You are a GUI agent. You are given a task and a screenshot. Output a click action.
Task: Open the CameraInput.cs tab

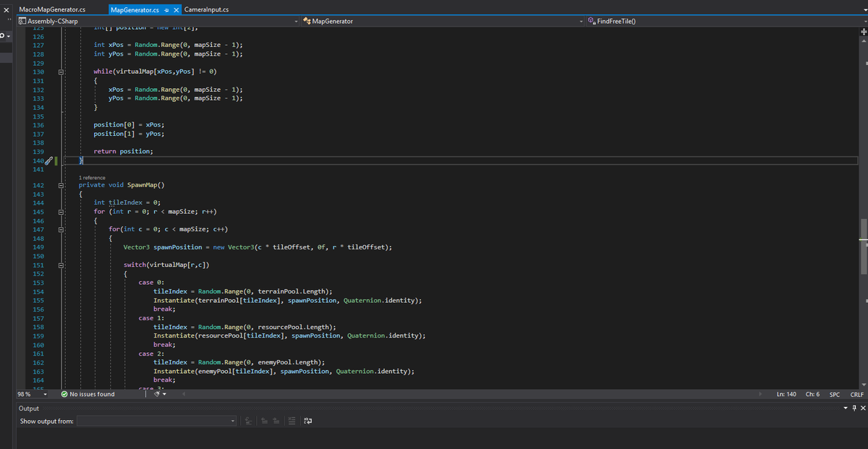(x=206, y=9)
